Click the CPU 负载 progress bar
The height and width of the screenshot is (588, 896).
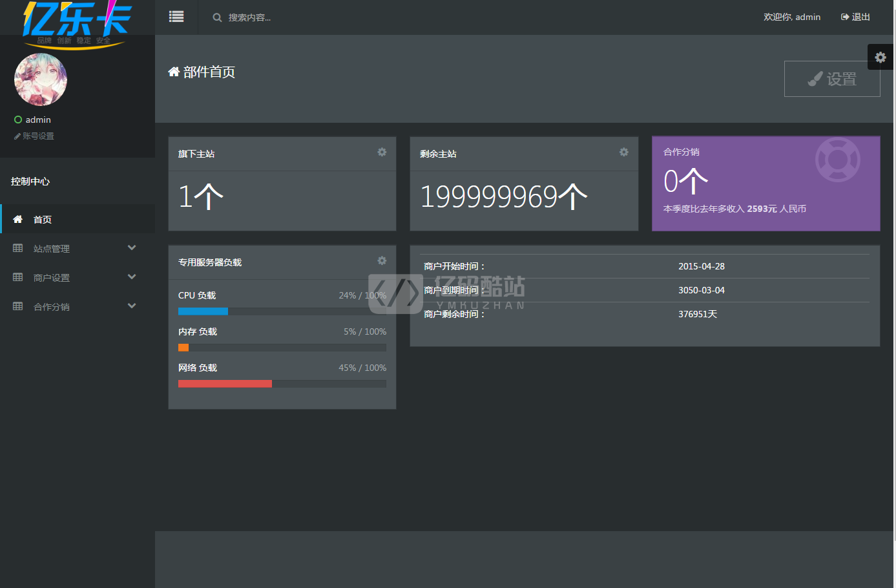click(282, 311)
